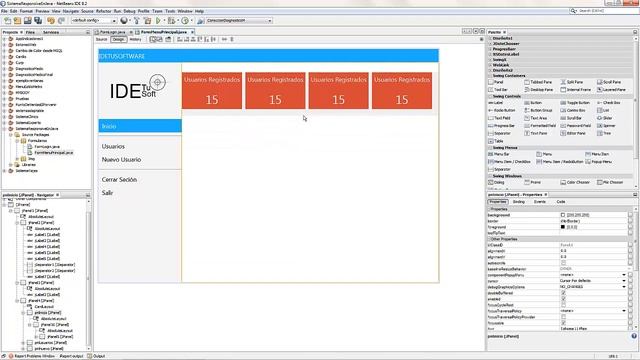This screenshot has width=640, height=360.
Task: Open the debugGraphicsOptions dropdown
Action: 624,287
